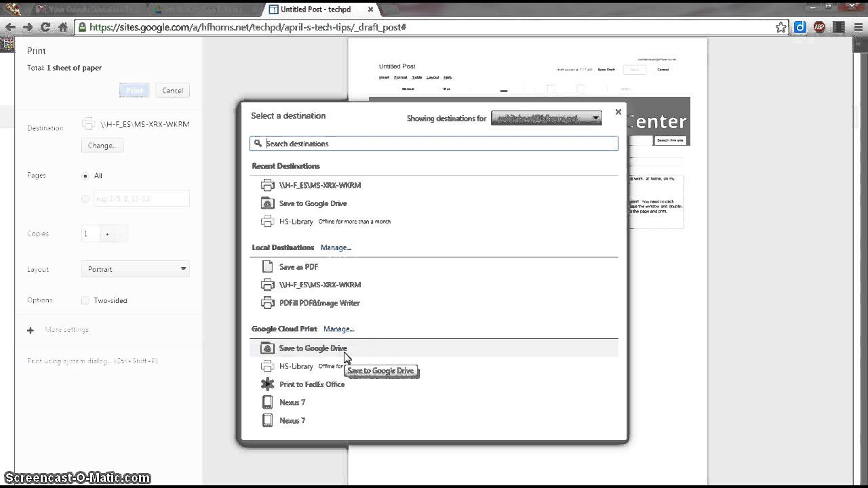The image size is (868, 488).
Task: Click Drive icon under Google Cloud Print
Action: pos(267,348)
